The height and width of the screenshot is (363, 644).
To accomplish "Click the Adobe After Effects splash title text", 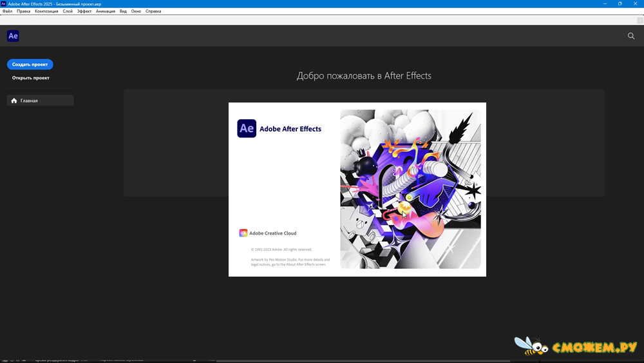I will (290, 129).
